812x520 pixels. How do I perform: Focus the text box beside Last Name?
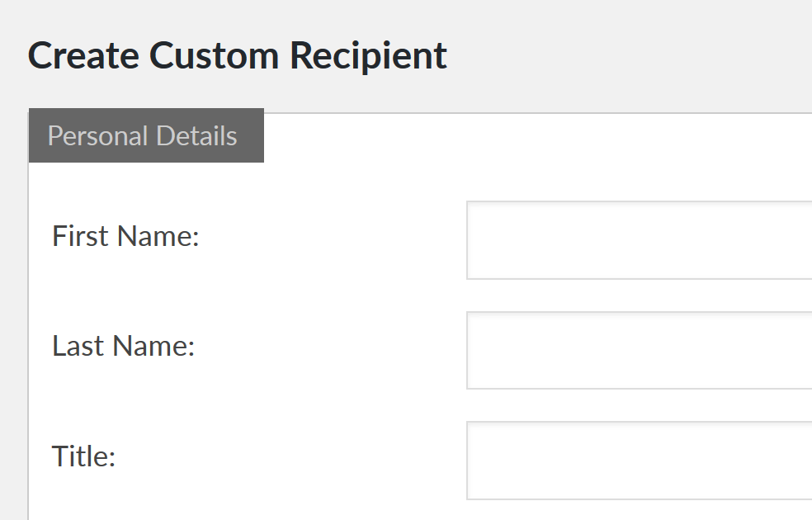point(639,350)
